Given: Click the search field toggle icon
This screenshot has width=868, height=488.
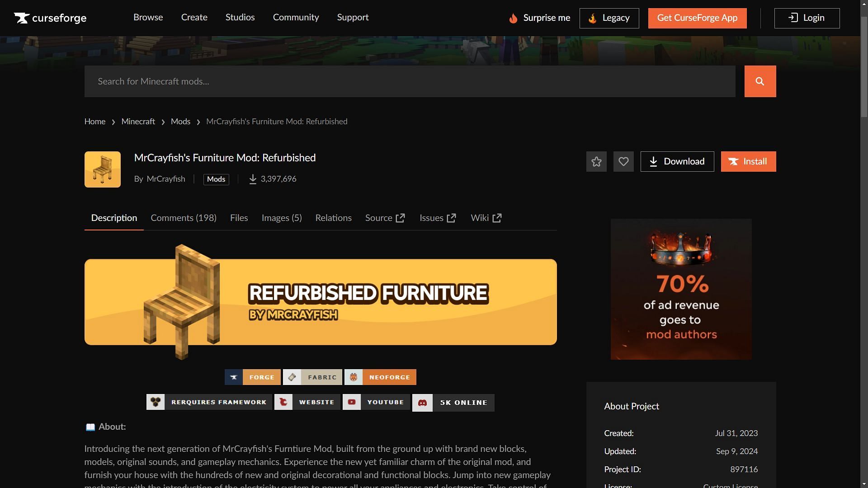Looking at the screenshot, I should click(x=760, y=81).
